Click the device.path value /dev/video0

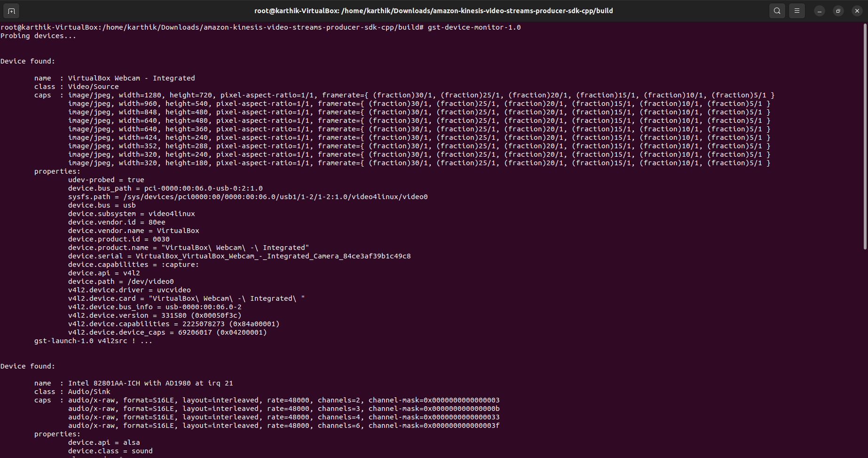pos(150,281)
